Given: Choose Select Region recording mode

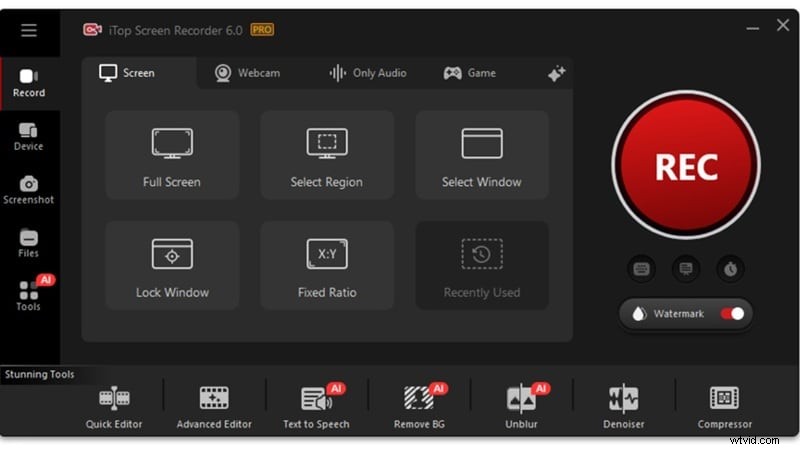Looking at the screenshot, I should click(x=327, y=155).
